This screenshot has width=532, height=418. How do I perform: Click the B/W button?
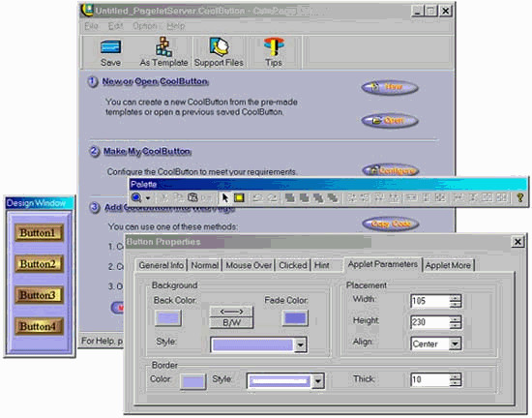click(x=231, y=322)
